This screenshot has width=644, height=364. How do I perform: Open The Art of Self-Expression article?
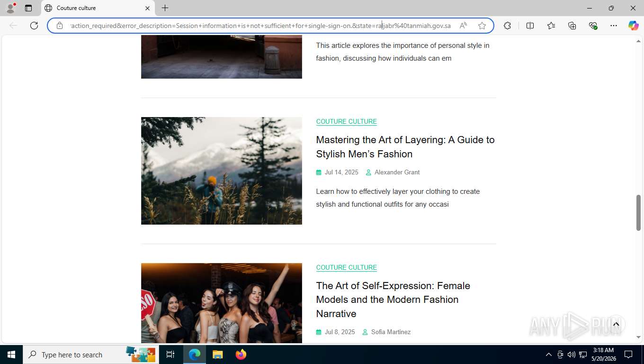pyautogui.click(x=393, y=300)
